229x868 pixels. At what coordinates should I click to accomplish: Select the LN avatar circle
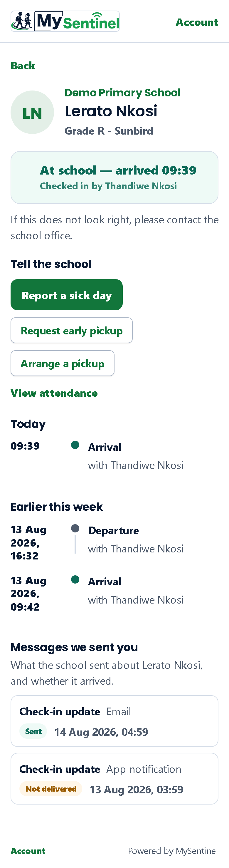(32, 112)
